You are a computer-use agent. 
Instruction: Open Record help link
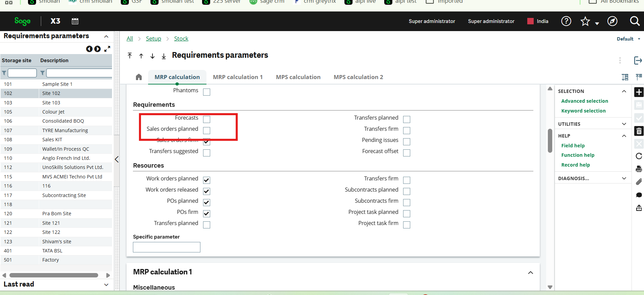coord(576,165)
